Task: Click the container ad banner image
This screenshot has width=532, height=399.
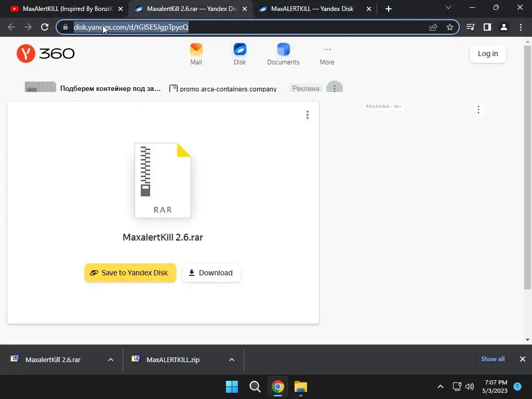Action: pos(41,87)
